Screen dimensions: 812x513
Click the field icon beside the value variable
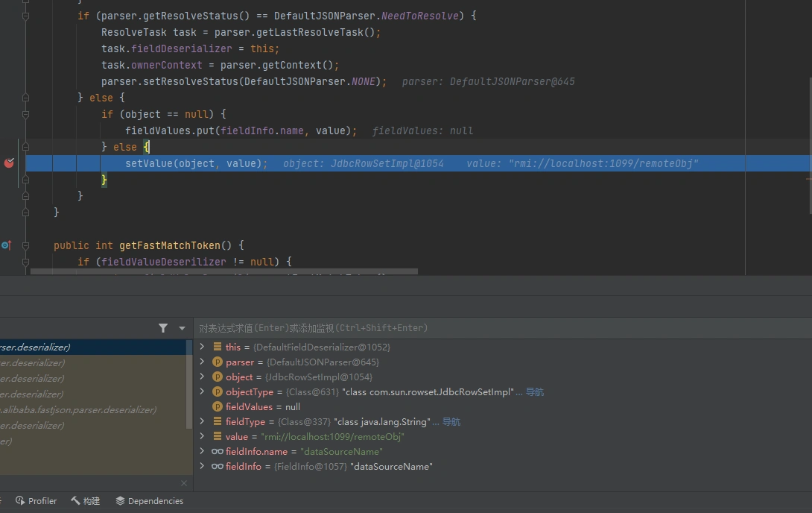[x=218, y=437]
